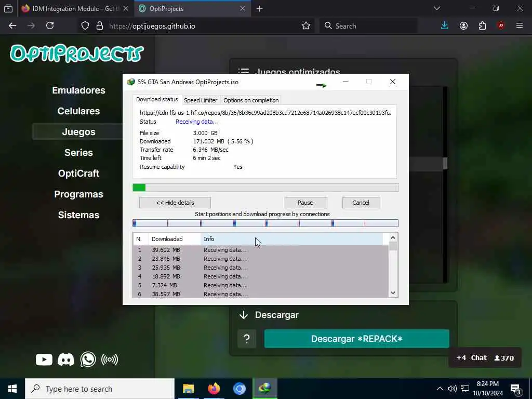The height and width of the screenshot is (399, 532).
Task: Open Firefox downloads arrow icon
Action: (x=445, y=26)
